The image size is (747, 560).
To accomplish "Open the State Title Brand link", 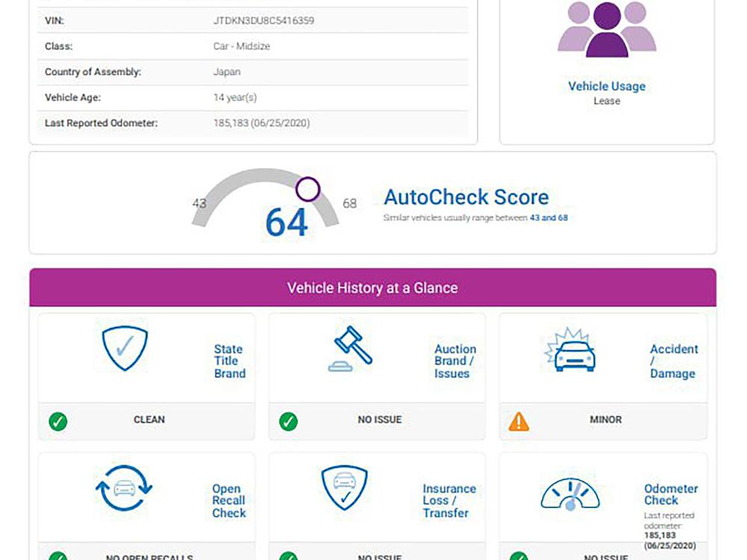I will 229,361.
